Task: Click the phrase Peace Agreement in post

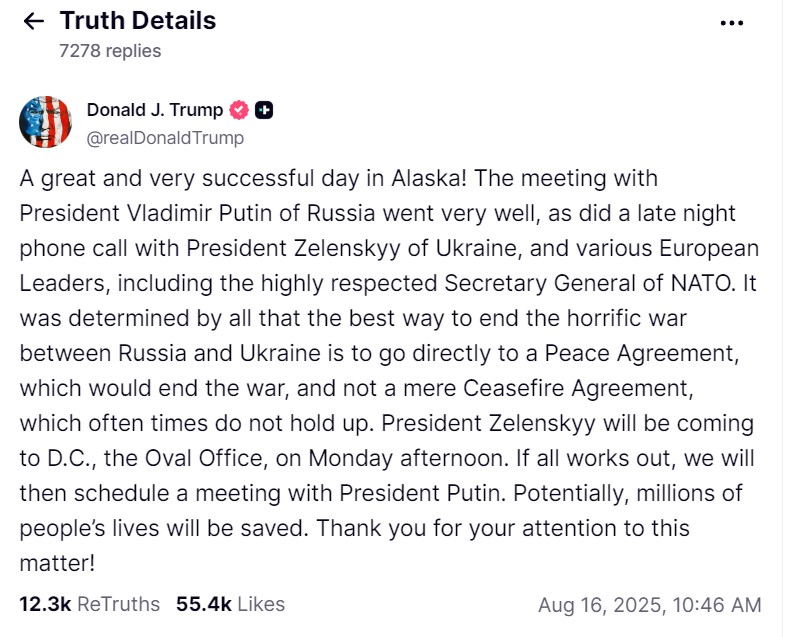Action: pos(641,354)
